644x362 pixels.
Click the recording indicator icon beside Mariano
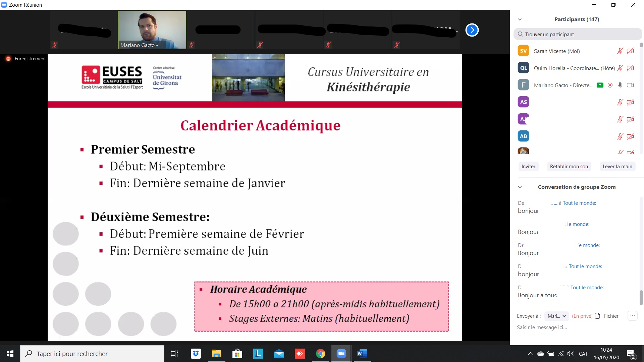tap(610, 85)
